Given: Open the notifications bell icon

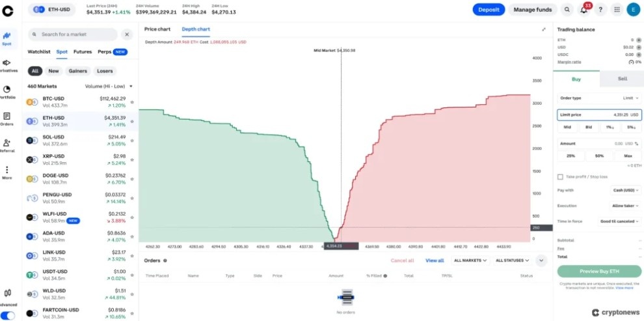Looking at the screenshot, I should (584, 10).
